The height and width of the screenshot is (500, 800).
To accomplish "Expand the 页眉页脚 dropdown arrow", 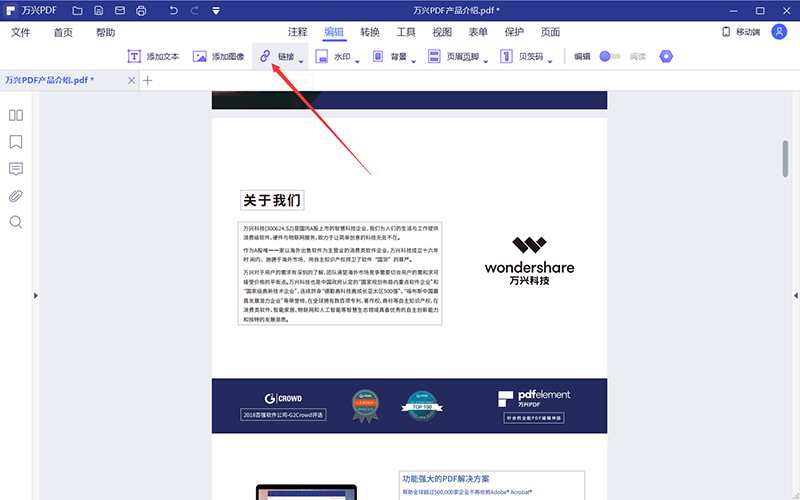I will [486, 62].
